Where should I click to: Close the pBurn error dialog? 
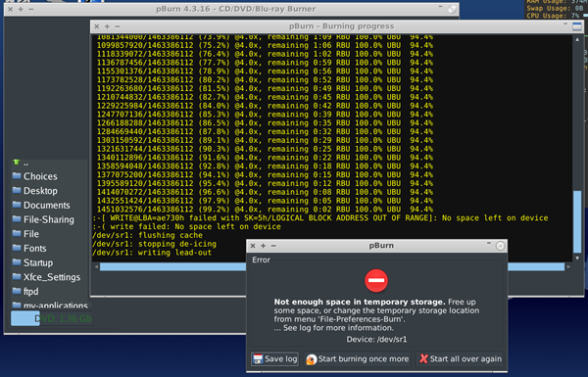pyautogui.click(x=253, y=246)
